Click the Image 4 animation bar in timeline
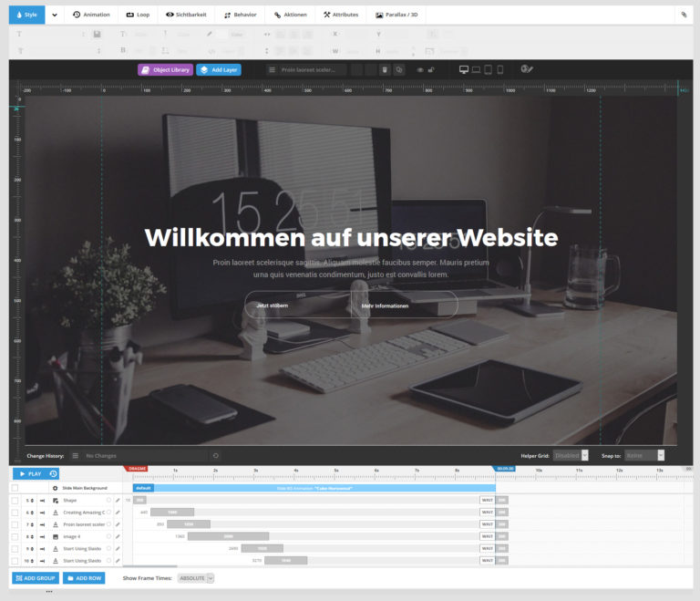 pyautogui.click(x=228, y=536)
